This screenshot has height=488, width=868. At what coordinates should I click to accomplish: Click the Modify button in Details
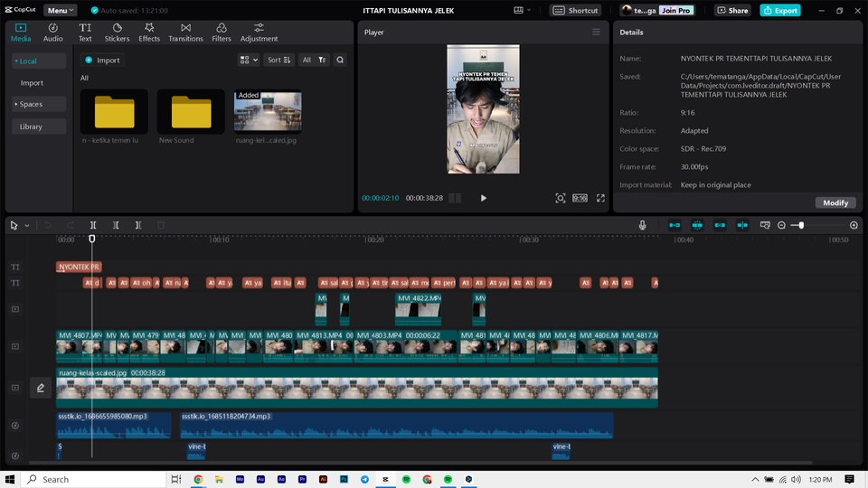[x=835, y=202]
